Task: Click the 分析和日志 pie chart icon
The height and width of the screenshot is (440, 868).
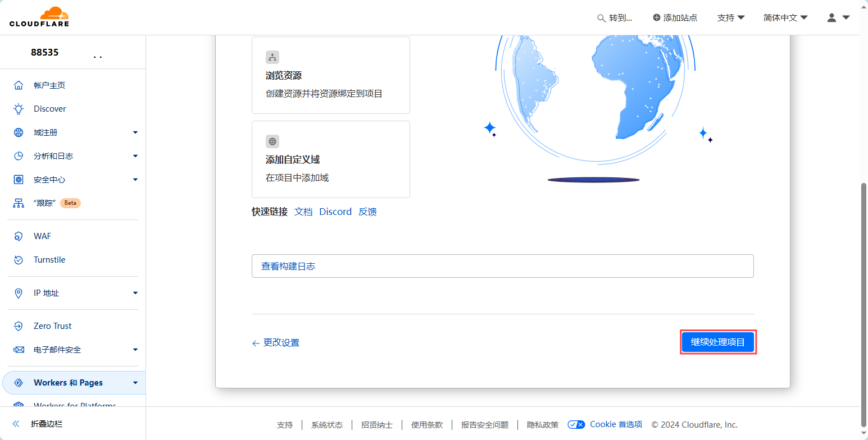Action: click(x=19, y=156)
